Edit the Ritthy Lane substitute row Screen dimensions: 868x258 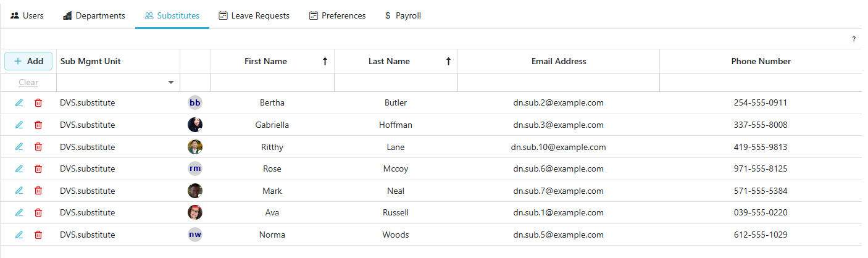pyautogui.click(x=19, y=147)
